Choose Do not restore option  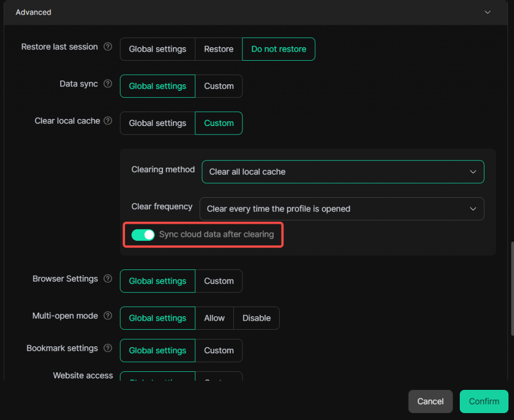click(x=279, y=49)
